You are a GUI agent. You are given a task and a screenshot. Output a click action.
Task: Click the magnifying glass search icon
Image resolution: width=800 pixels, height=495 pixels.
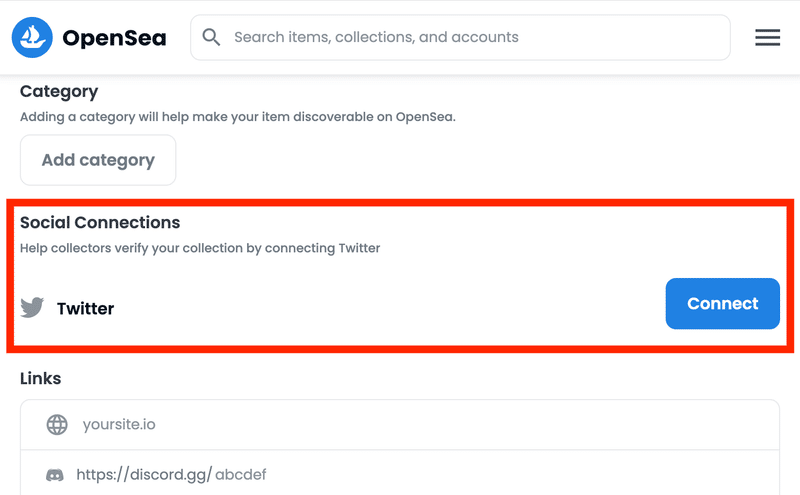211,37
